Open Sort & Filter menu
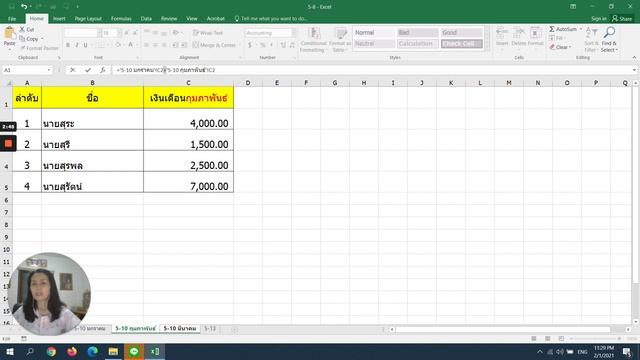Image resolution: width=640 pixels, height=360 pixels. point(591,39)
